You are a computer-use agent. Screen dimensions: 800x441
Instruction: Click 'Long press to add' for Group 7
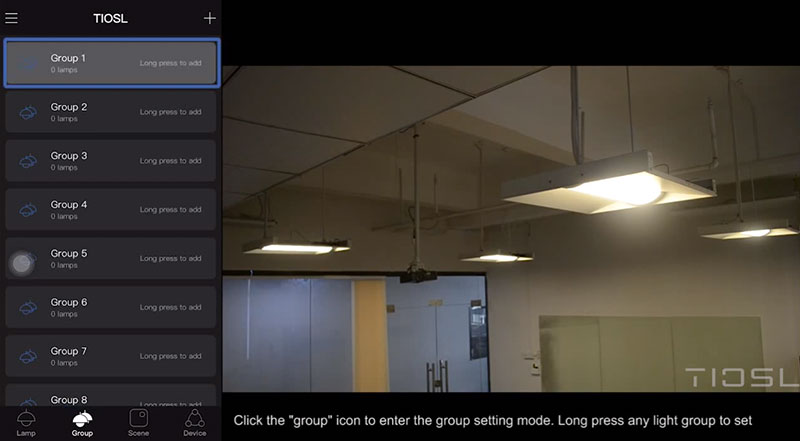pyautogui.click(x=170, y=356)
